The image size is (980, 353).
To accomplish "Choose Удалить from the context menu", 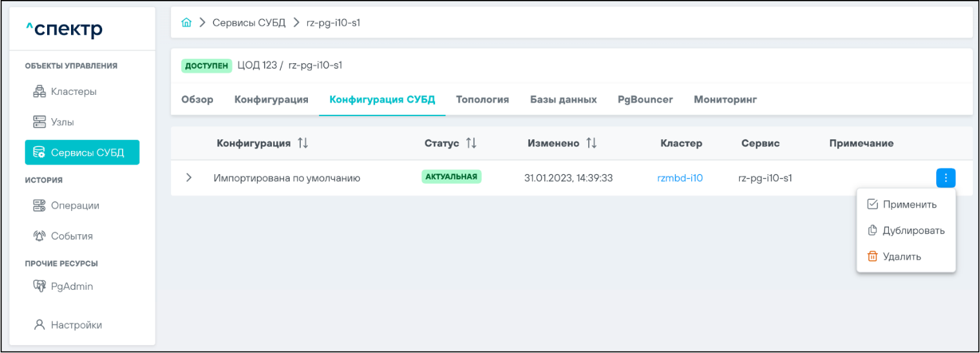I will (x=901, y=256).
